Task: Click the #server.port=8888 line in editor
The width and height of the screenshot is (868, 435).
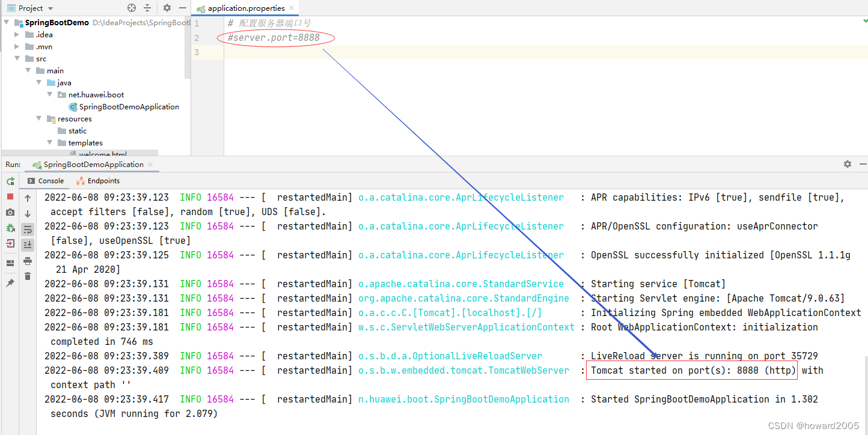Action: [274, 38]
